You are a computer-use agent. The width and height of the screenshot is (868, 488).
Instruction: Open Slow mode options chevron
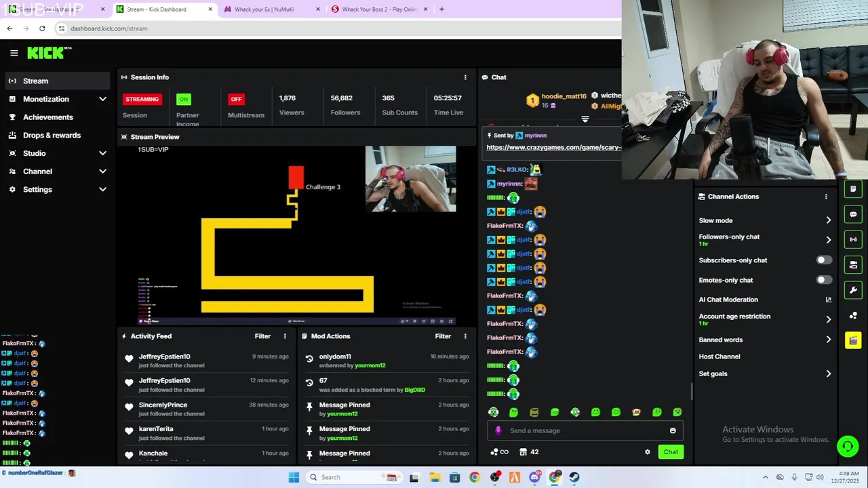(x=828, y=220)
